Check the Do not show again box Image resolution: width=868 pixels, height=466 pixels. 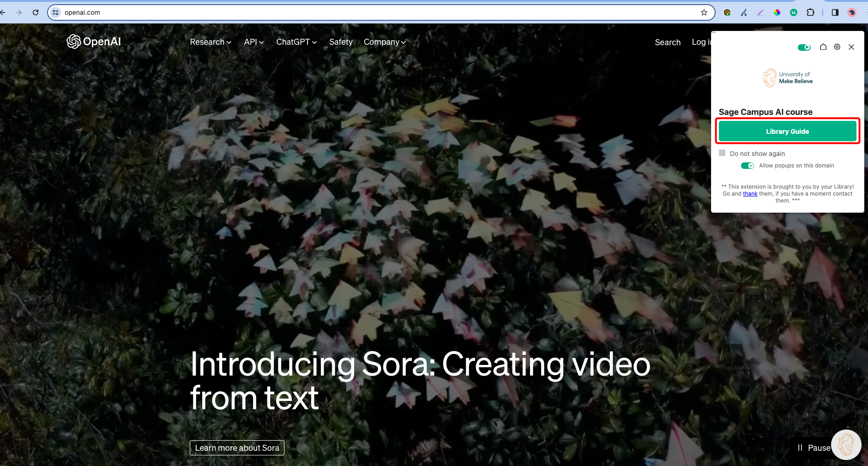[722, 153]
